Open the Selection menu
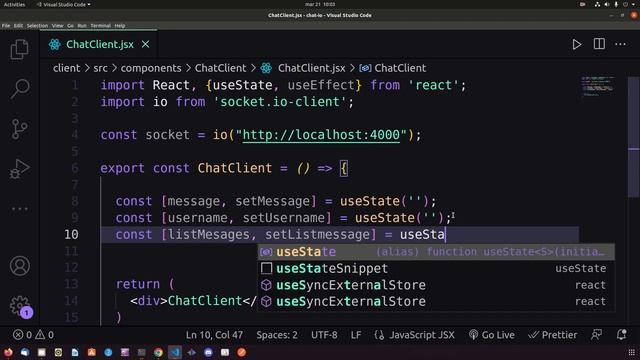The height and width of the screenshot is (360, 640). click(x=37, y=25)
